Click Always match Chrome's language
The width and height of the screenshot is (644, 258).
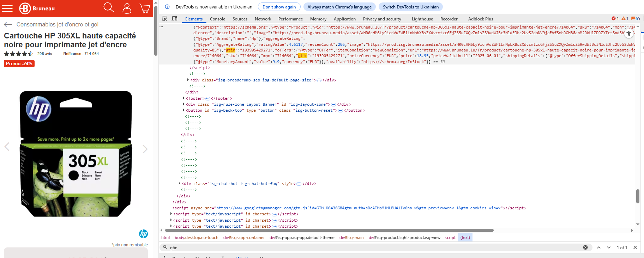pyautogui.click(x=339, y=7)
